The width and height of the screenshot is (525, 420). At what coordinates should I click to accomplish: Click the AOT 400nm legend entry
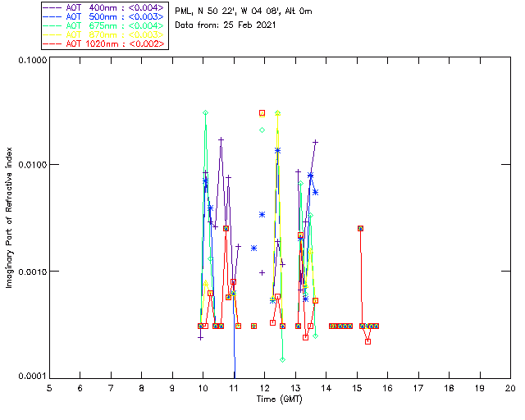tap(103, 7)
